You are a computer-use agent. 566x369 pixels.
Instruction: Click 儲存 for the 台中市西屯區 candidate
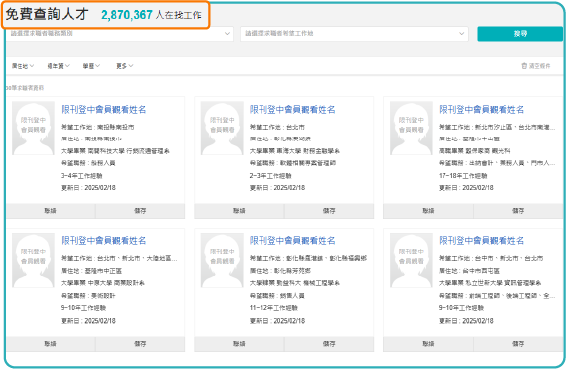[x=518, y=344]
